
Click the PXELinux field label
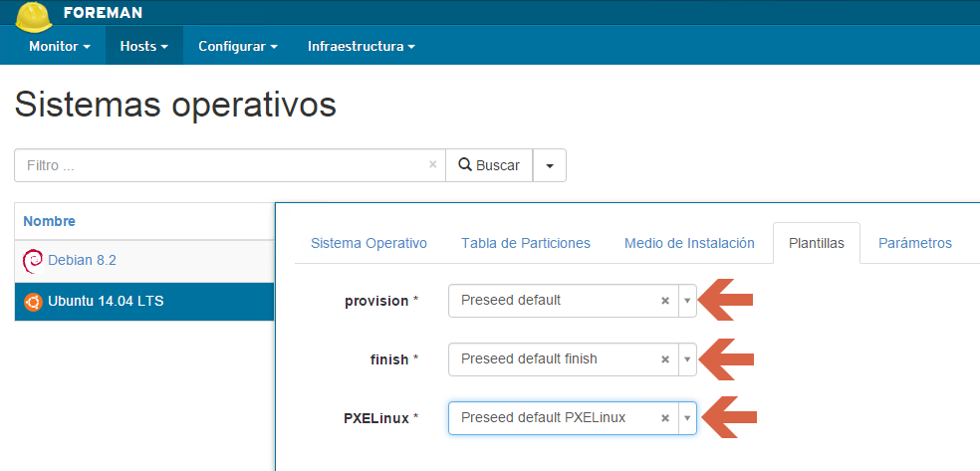click(381, 418)
